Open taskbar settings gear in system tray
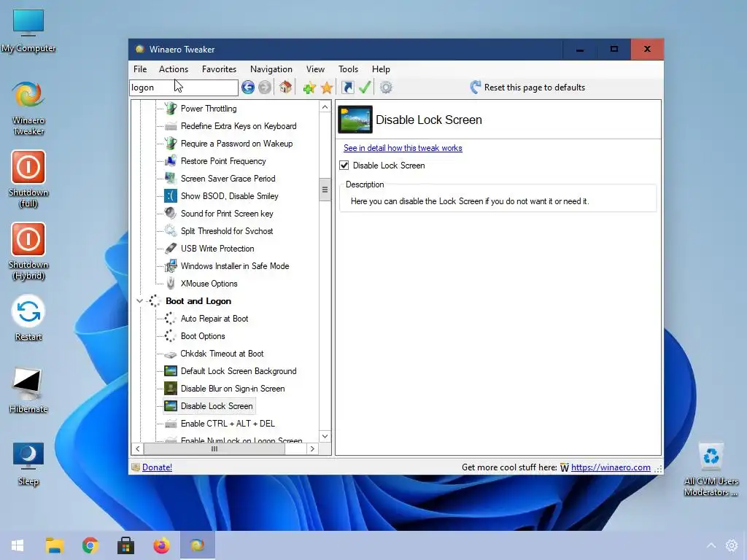The image size is (747, 560). coord(731,545)
